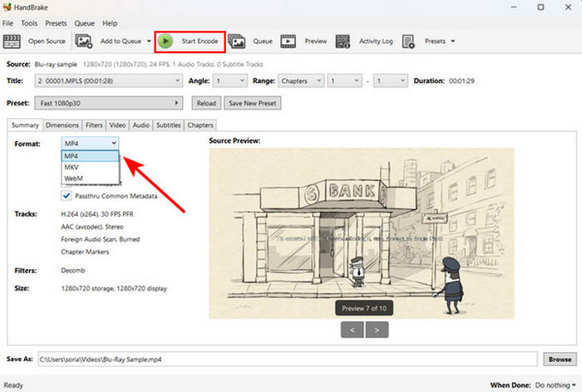This screenshot has width=582, height=392.
Task: Switch to the Filters tab
Action: tap(94, 125)
